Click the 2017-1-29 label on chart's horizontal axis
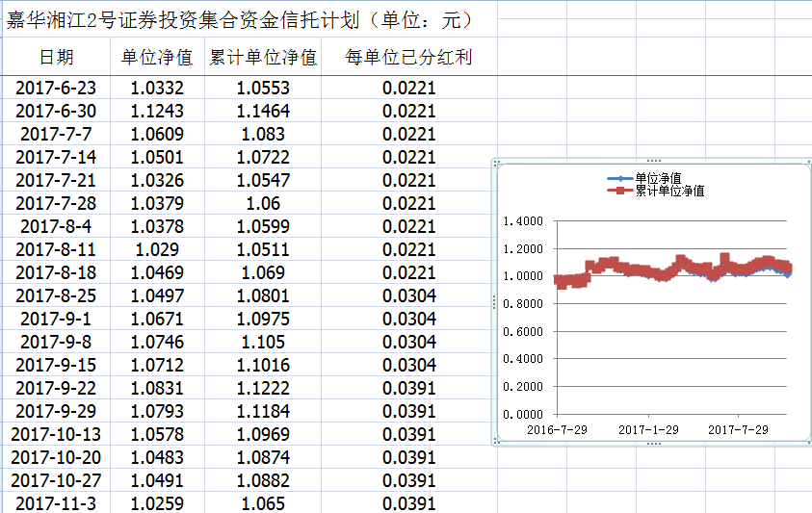 click(647, 429)
